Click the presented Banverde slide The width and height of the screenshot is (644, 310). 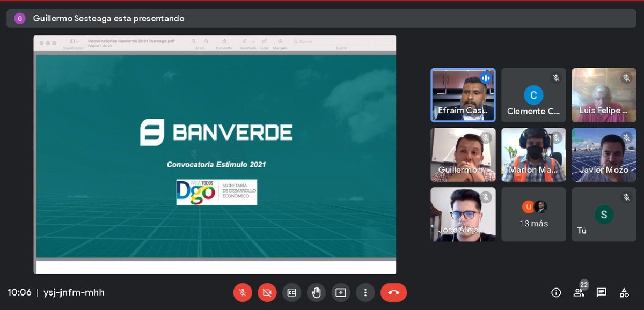click(216, 156)
